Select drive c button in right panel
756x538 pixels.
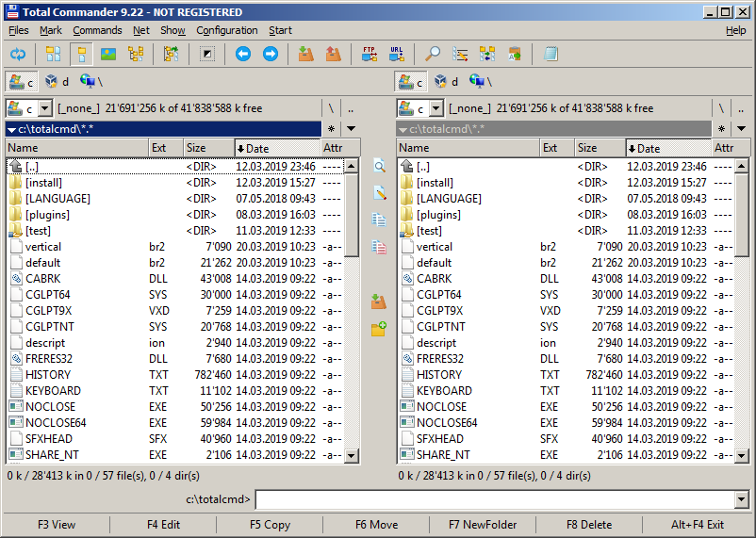coord(411,82)
